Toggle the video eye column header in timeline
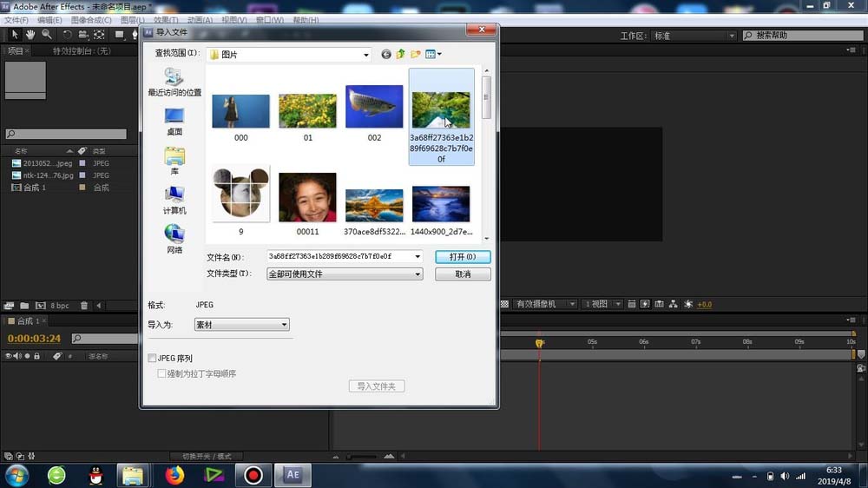Viewport: 868px width, 488px height. [x=8, y=356]
